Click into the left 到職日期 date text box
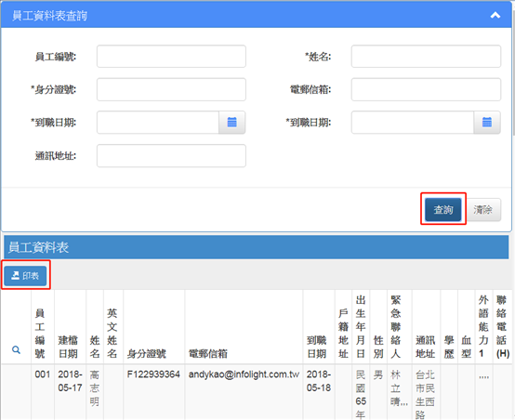This screenshot has height=420, width=515. click(158, 123)
